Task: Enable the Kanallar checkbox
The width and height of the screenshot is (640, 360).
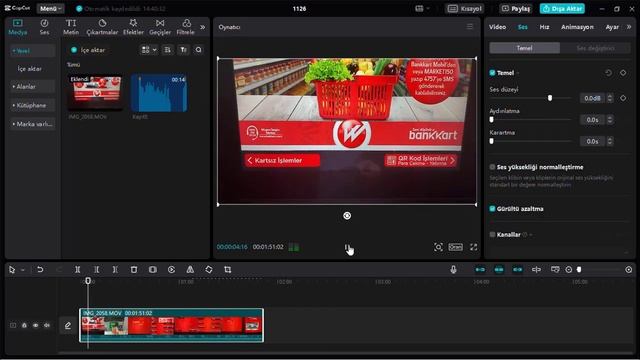Action: (x=492, y=234)
